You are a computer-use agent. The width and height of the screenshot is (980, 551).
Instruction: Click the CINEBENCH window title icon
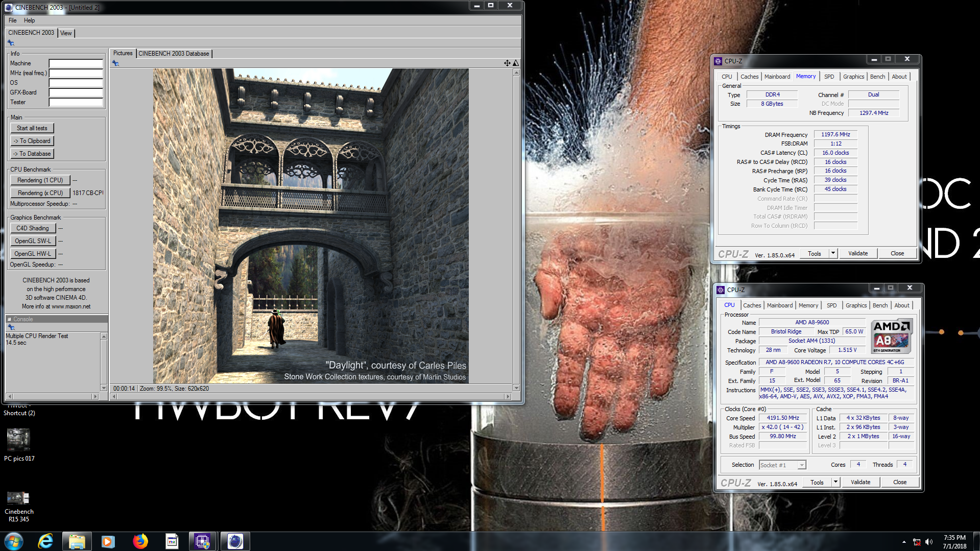tap(9, 7)
